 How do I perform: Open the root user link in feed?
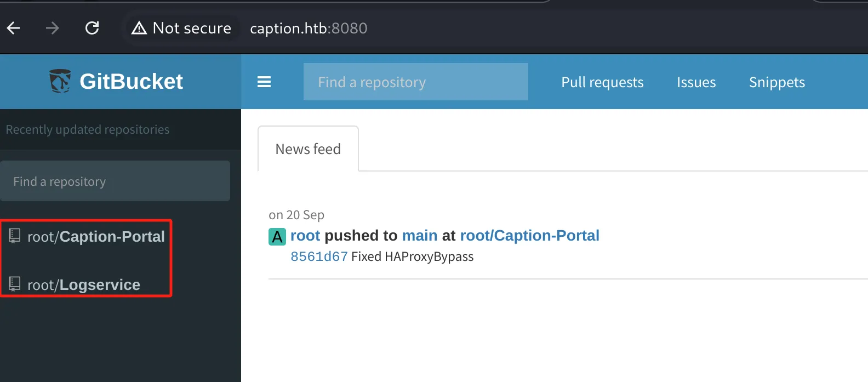click(x=305, y=236)
